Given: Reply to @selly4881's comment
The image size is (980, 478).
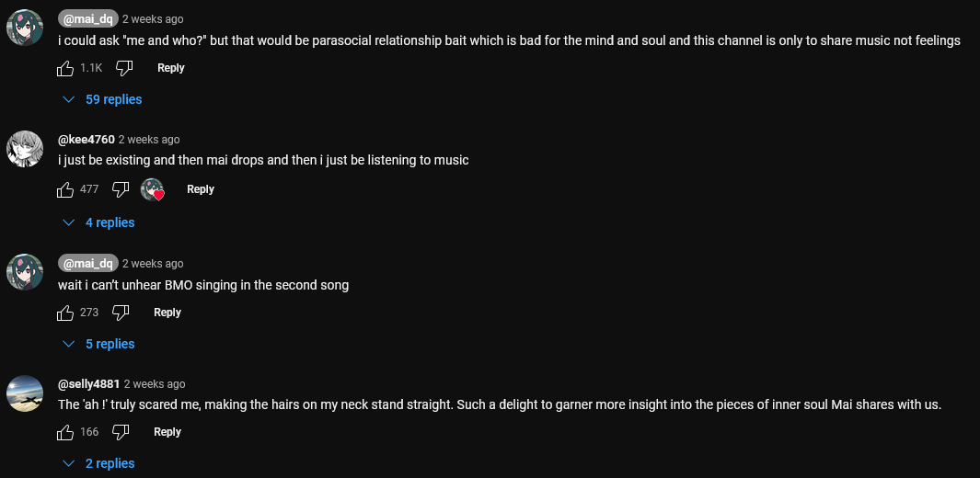Looking at the screenshot, I should click(167, 432).
